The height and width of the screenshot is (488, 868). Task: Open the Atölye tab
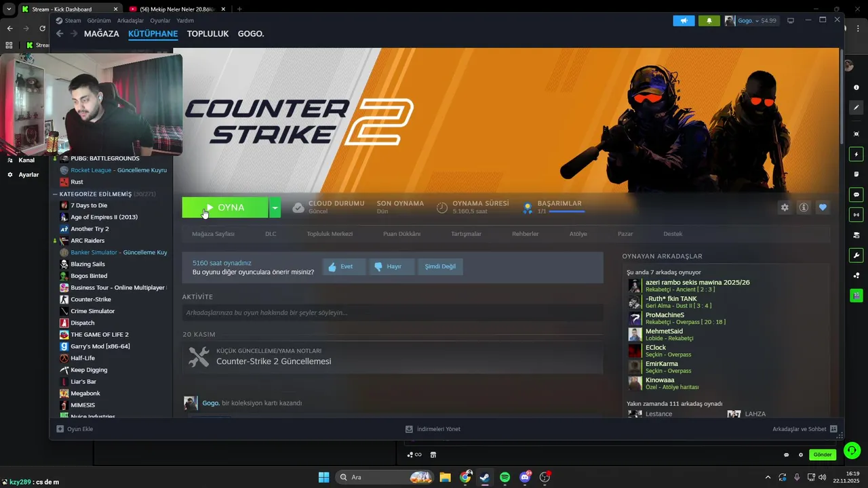(x=578, y=234)
